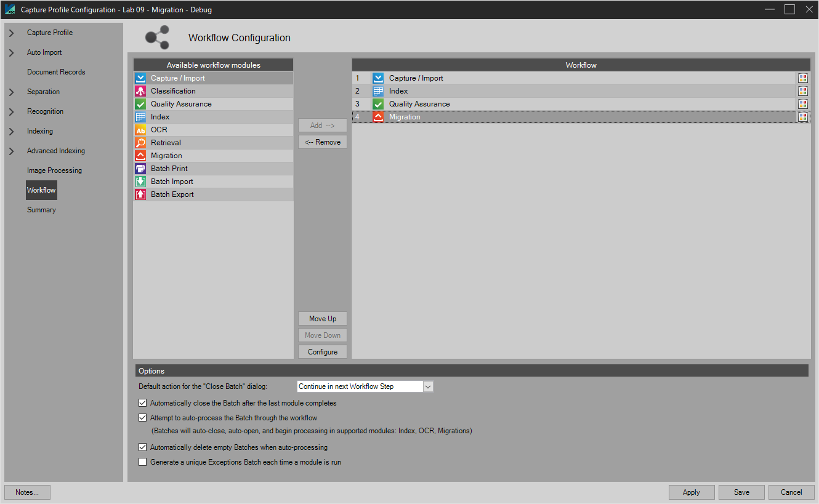Select OCR row text in available modules
Image resolution: width=819 pixels, height=504 pixels.
pyautogui.click(x=159, y=130)
